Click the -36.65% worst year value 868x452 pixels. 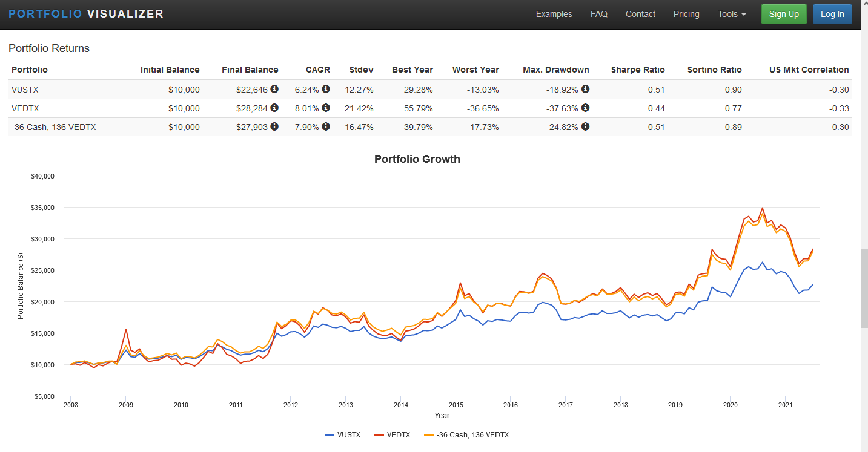(483, 108)
